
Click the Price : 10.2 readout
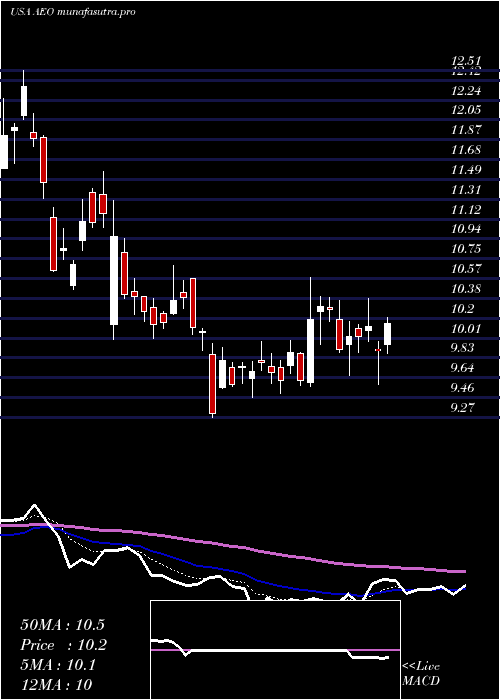tap(62, 645)
